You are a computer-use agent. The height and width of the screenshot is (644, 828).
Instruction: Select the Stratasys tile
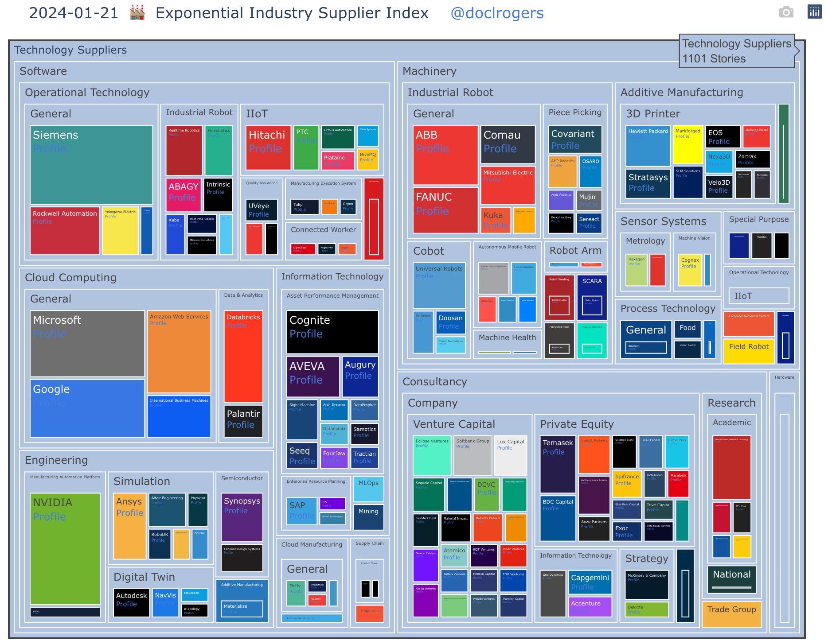(x=648, y=183)
